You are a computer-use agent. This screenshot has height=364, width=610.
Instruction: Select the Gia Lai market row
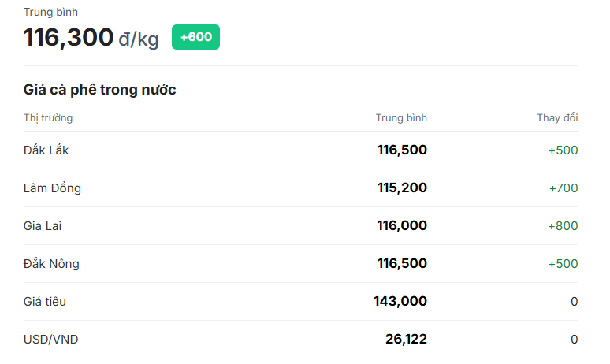pyautogui.click(x=43, y=226)
